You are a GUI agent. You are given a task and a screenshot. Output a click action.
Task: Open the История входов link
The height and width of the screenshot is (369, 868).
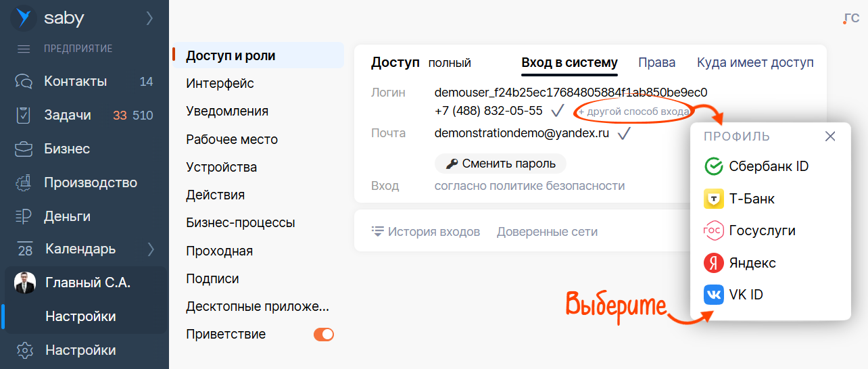(426, 232)
